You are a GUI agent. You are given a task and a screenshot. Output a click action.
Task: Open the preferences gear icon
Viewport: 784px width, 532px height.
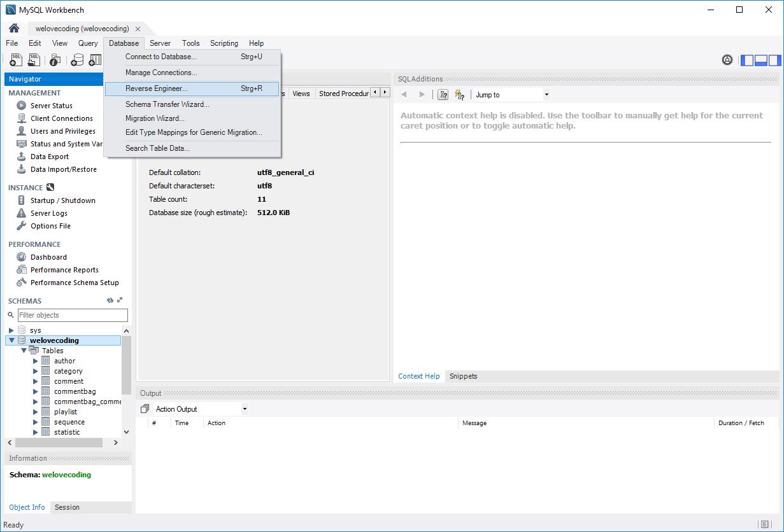pos(727,60)
